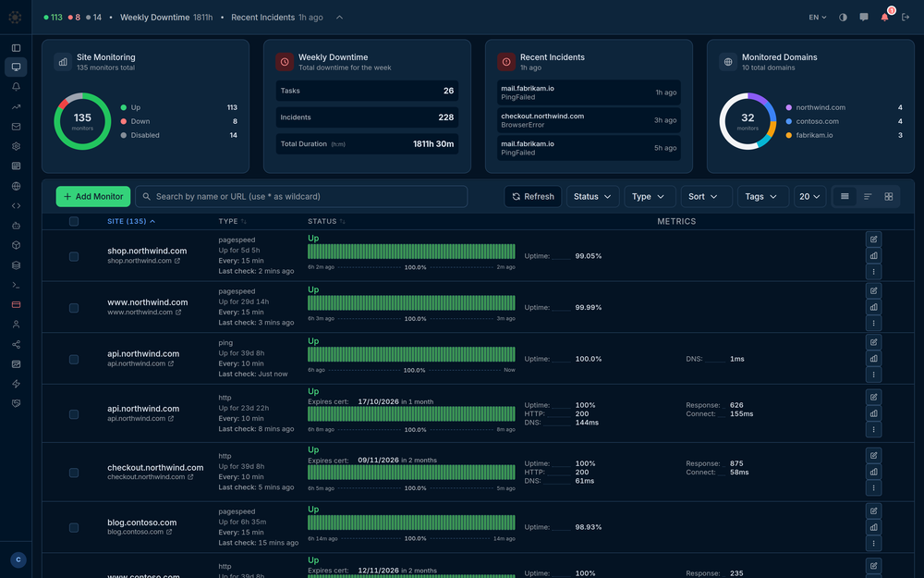Image resolution: width=924 pixels, height=578 pixels.
Task: Open the Tags filter dropdown
Action: (x=762, y=196)
